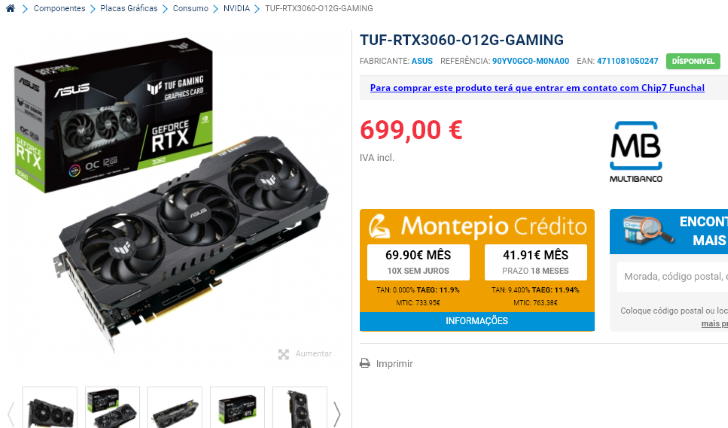The width and height of the screenshot is (728, 428).
Task: Go to the home page icon
Action: pyautogui.click(x=10, y=8)
